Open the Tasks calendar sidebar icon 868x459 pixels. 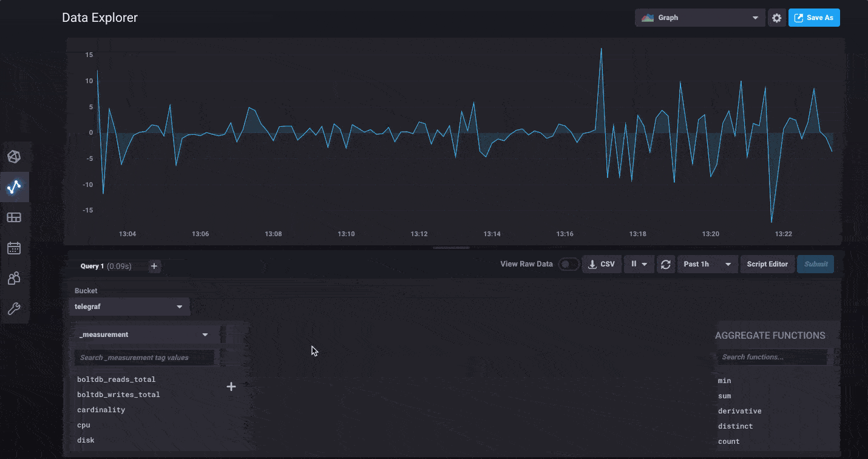14,248
